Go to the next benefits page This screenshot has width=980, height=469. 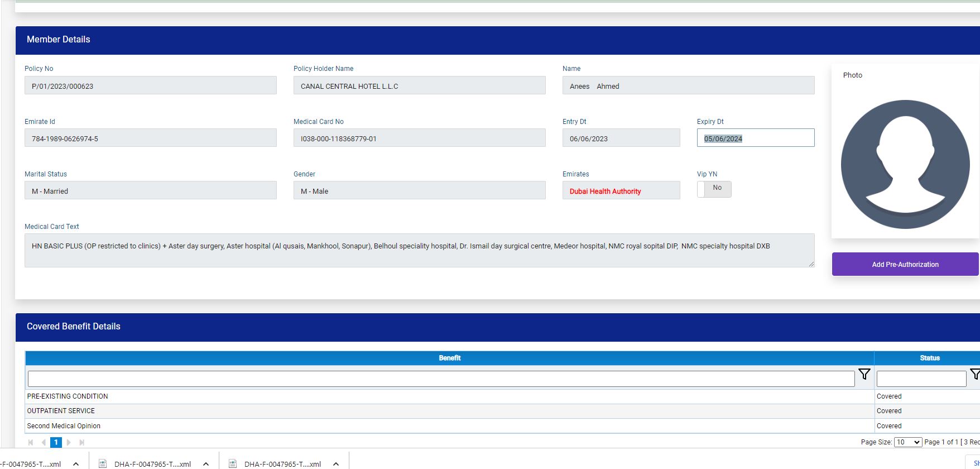pyautogui.click(x=69, y=442)
